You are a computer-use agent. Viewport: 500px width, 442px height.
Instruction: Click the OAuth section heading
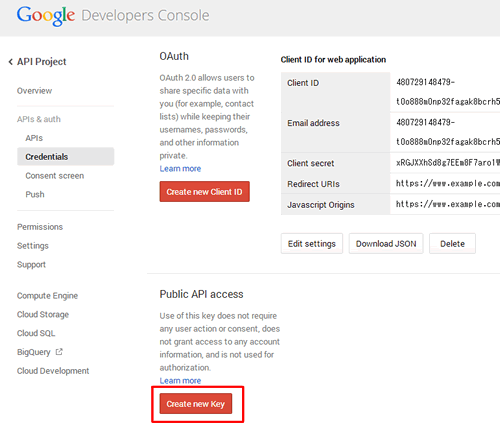[174, 56]
